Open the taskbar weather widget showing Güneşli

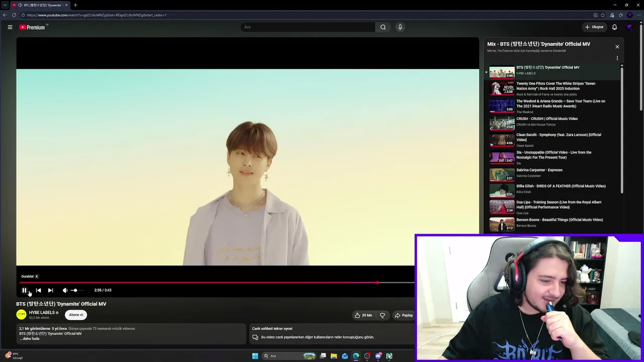tap(14, 356)
